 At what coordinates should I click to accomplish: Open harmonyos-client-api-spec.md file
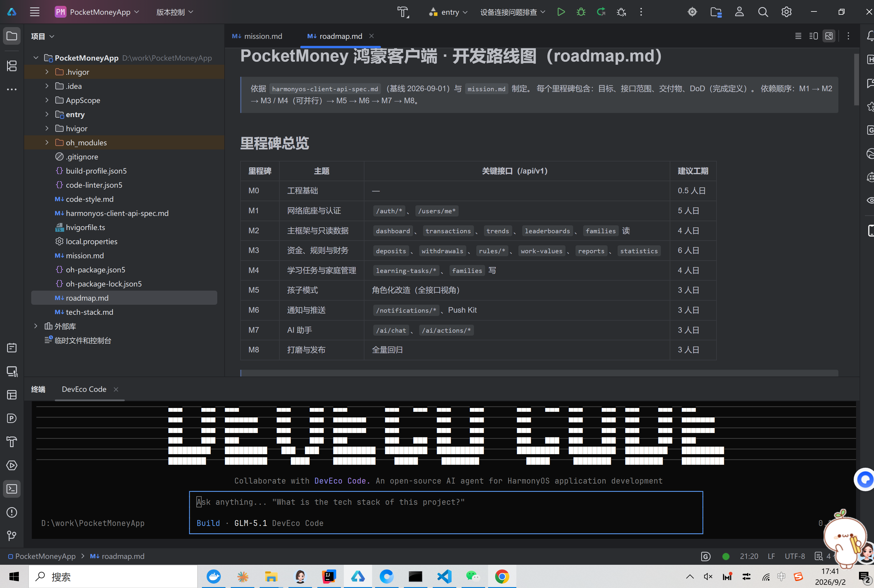click(117, 213)
